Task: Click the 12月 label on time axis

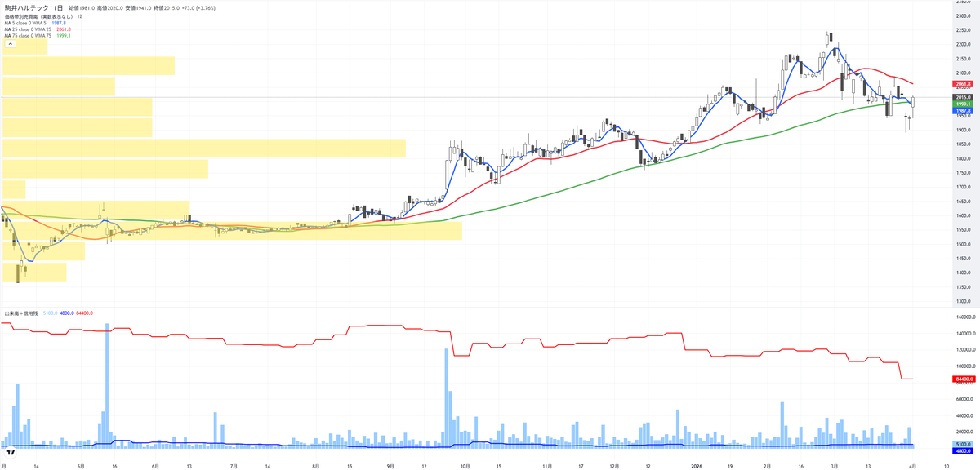Action: point(613,466)
